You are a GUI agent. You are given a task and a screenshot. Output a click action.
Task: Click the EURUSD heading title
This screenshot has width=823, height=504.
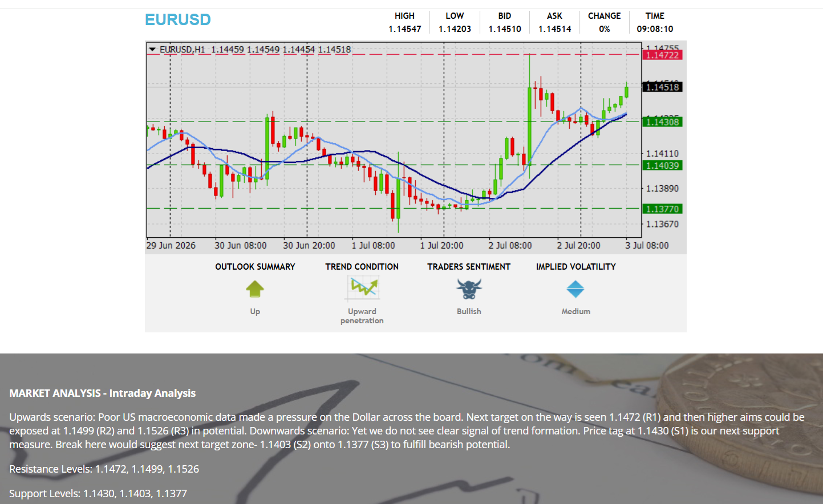pos(178,20)
